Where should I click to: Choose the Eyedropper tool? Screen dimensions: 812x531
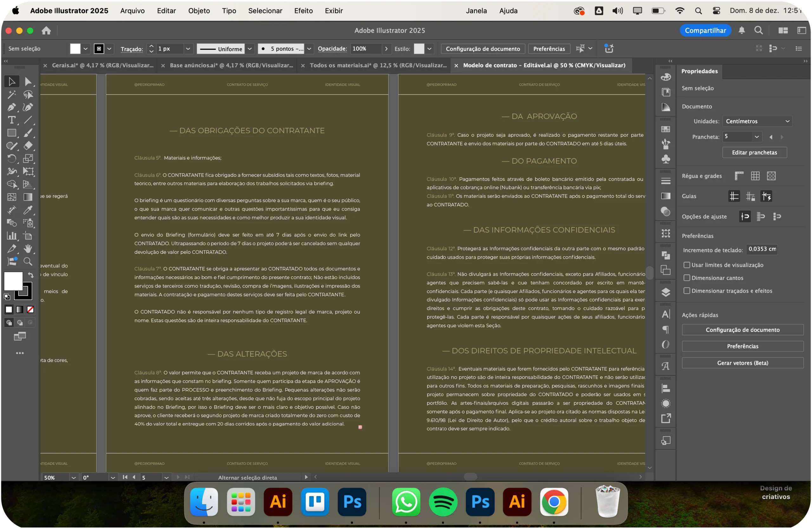(x=28, y=211)
